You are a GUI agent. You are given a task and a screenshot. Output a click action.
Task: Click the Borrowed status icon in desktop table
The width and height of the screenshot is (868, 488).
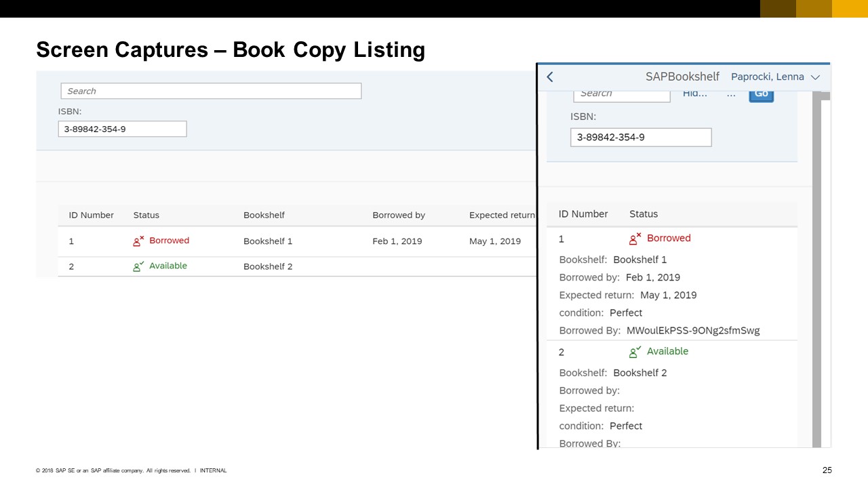(138, 241)
